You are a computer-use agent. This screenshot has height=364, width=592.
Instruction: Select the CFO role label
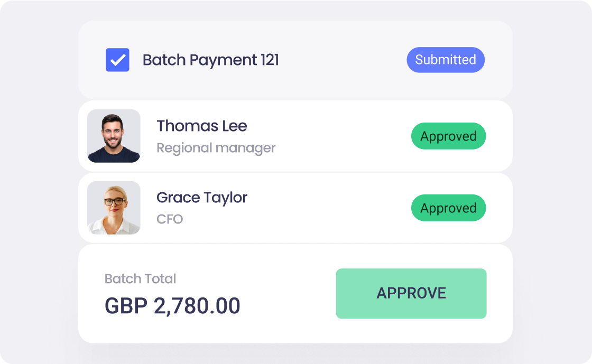pos(170,219)
